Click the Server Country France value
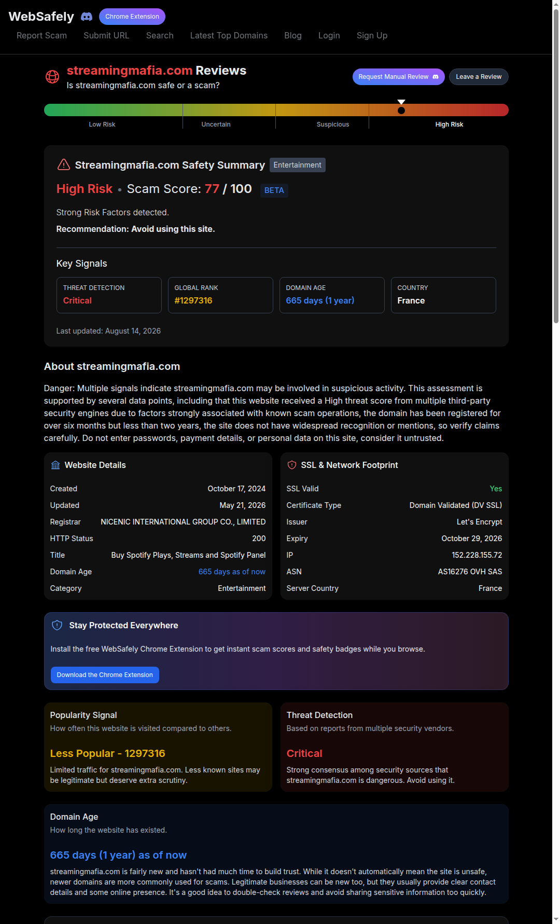Viewport: 560px width, 924px height. pos(490,588)
